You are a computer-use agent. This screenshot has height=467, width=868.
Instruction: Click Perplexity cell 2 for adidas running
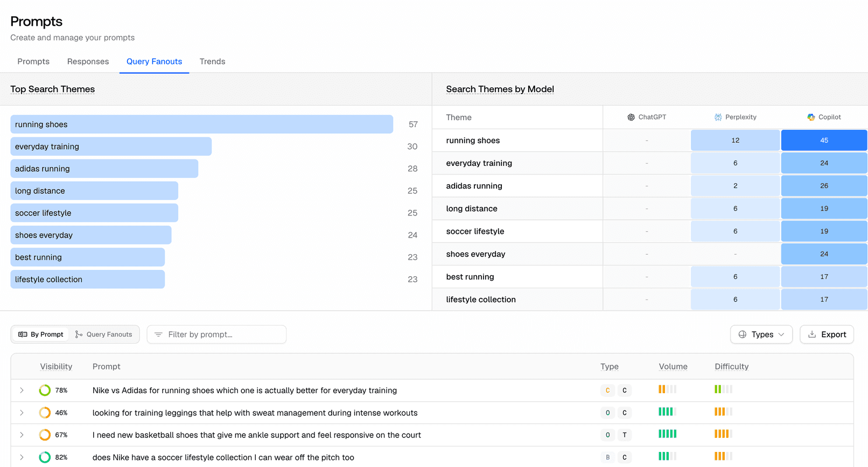click(735, 186)
